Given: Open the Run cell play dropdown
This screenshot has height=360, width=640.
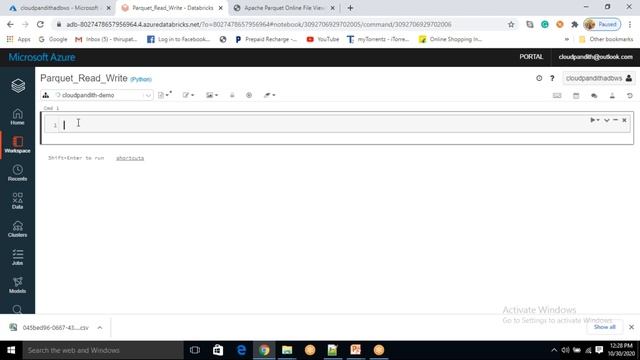Looking at the screenshot, I should click(x=594, y=120).
